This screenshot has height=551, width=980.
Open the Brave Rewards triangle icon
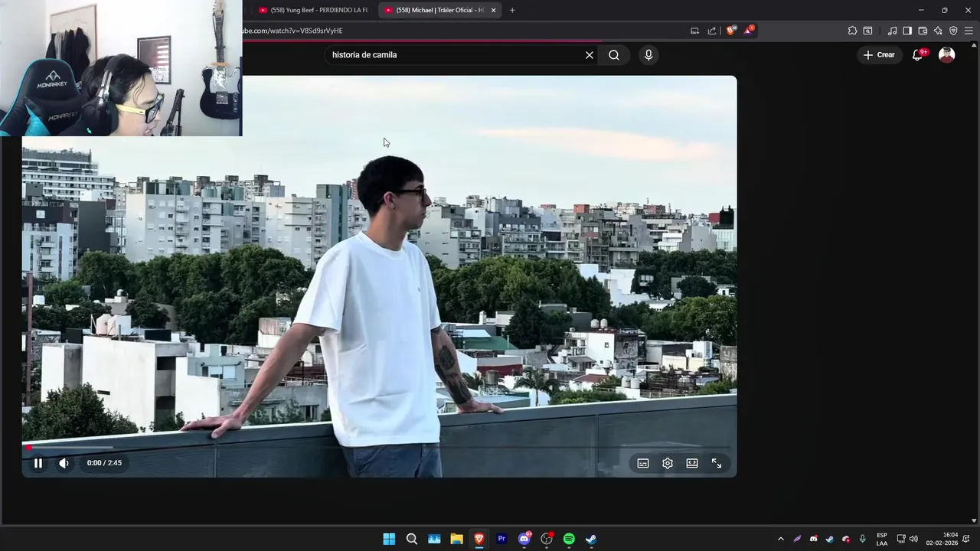(x=749, y=31)
